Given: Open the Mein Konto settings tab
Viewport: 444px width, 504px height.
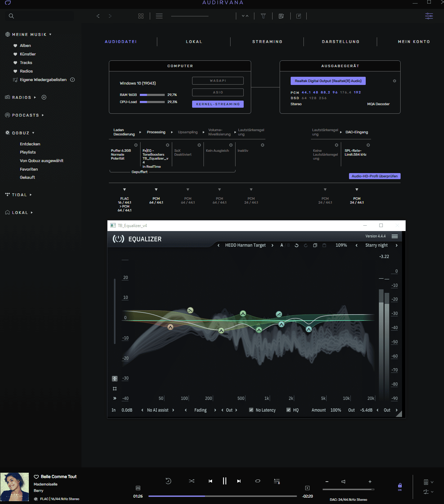Looking at the screenshot, I should pos(414,42).
